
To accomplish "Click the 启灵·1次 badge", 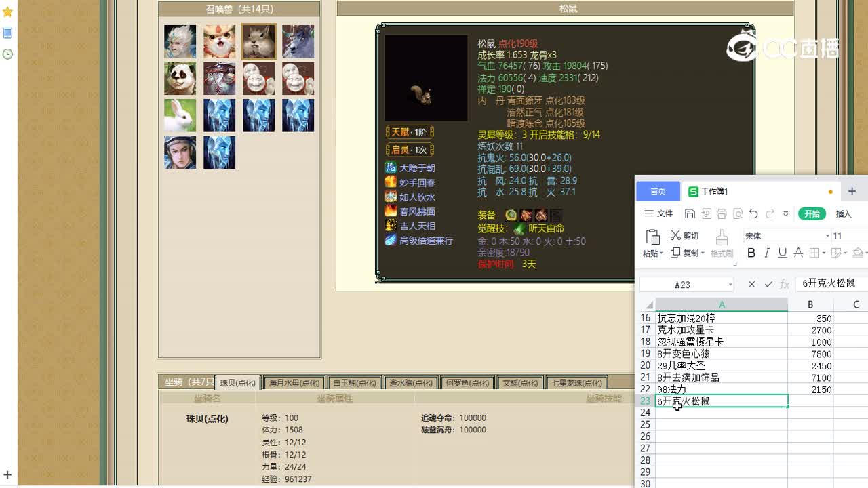I will click(409, 150).
